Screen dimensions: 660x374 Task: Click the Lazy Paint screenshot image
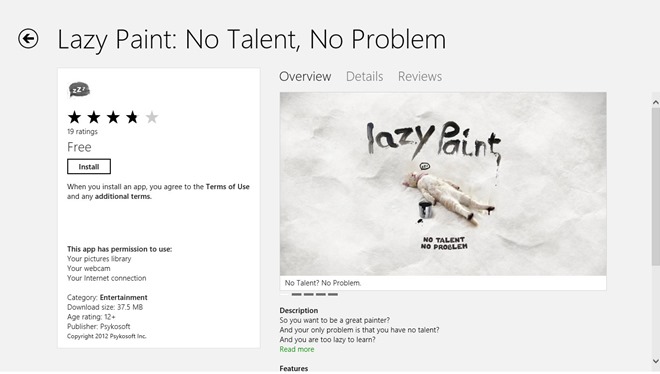tap(443, 184)
